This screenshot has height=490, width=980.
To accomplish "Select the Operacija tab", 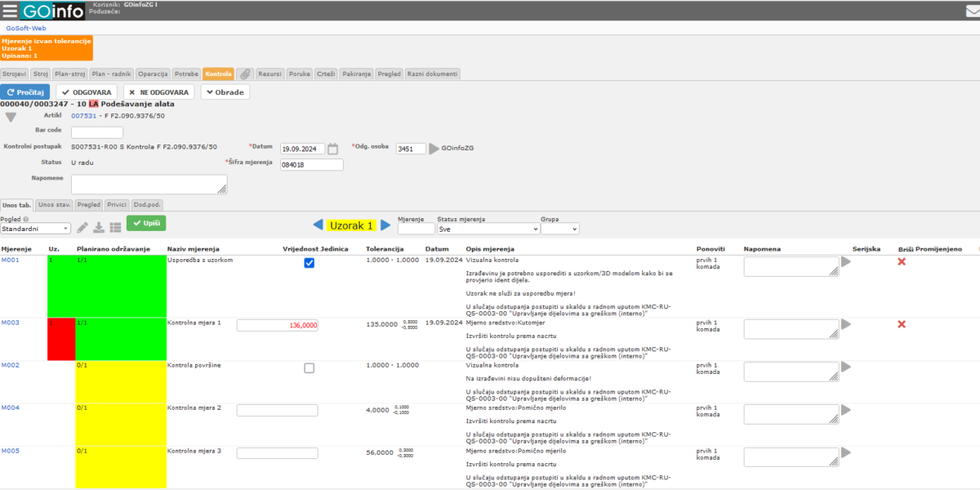I will coord(153,73).
